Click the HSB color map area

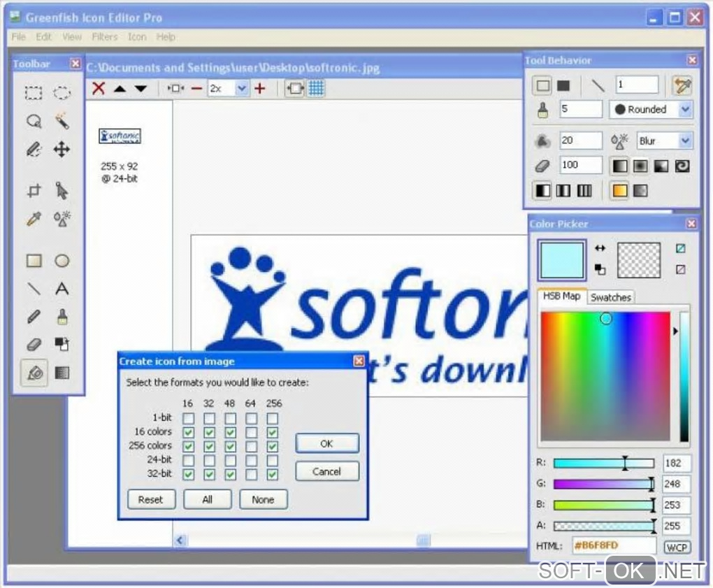605,376
